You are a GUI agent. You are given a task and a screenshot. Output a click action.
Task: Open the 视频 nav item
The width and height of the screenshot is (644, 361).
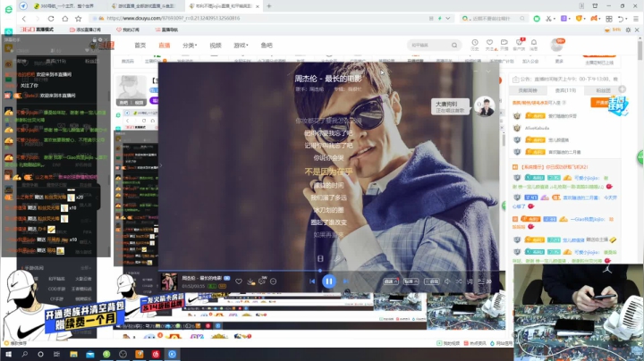click(216, 45)
